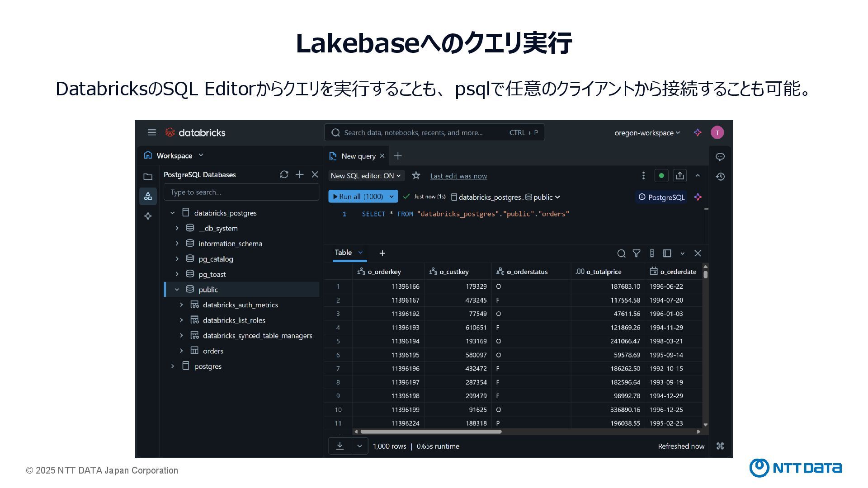Close the PostgreSQL Databases panel

[x=315, y=174]
